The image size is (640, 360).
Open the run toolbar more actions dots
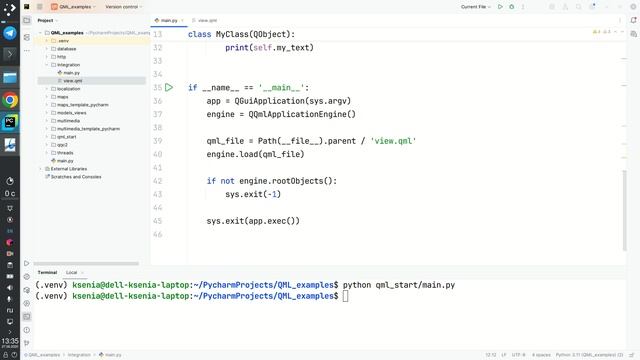[x=523, y=7]
